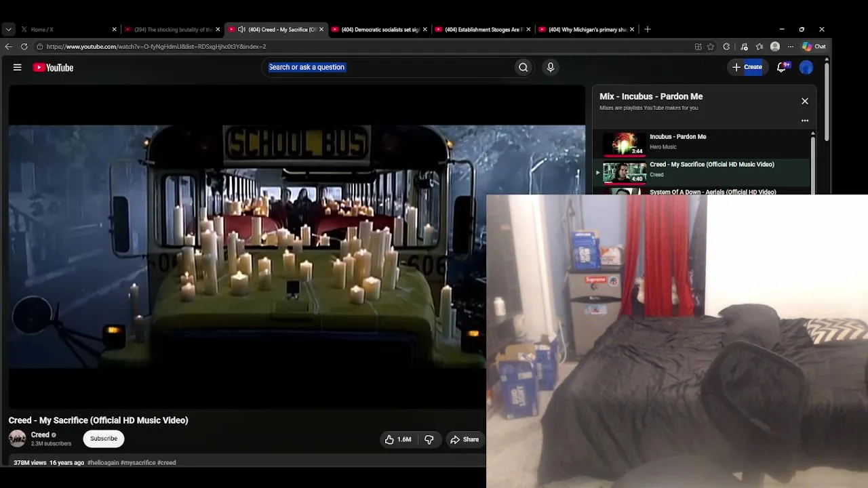Open the #creed hashtag
This screenshot has height=488, width=868.
point(167,463)
